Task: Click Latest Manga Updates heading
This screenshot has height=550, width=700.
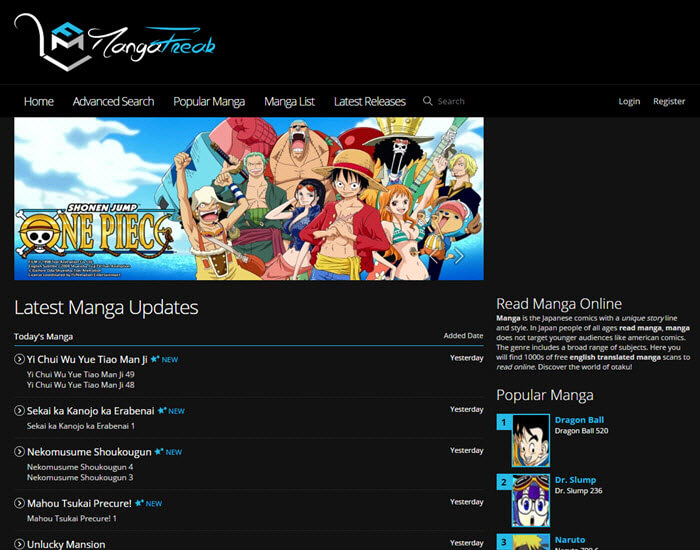Action: [106, 308]
